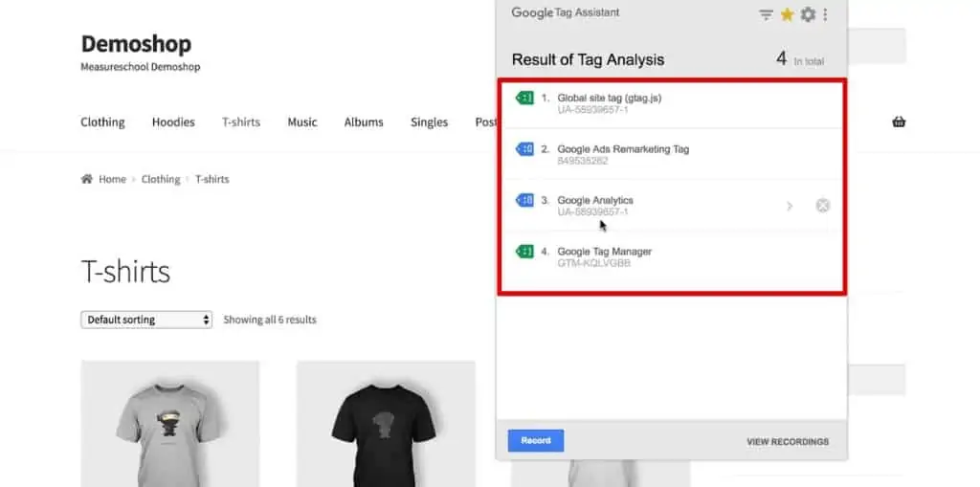Click Clothing breadcrumb link
This screenshot has height=487, width=980.
coord(161,179)
